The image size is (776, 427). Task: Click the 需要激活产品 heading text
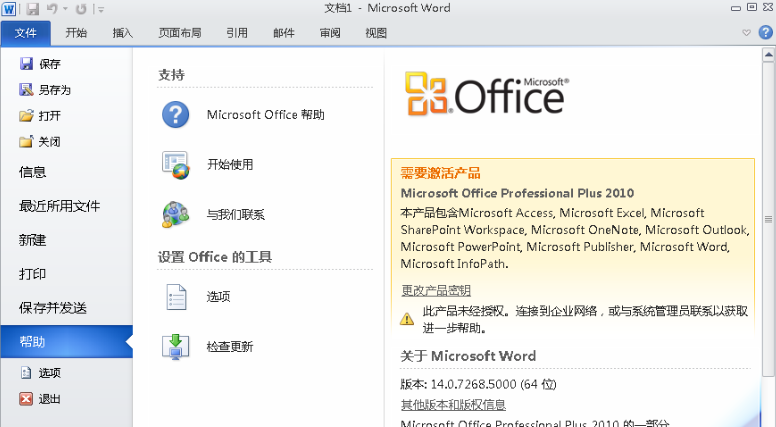point(440,174)
